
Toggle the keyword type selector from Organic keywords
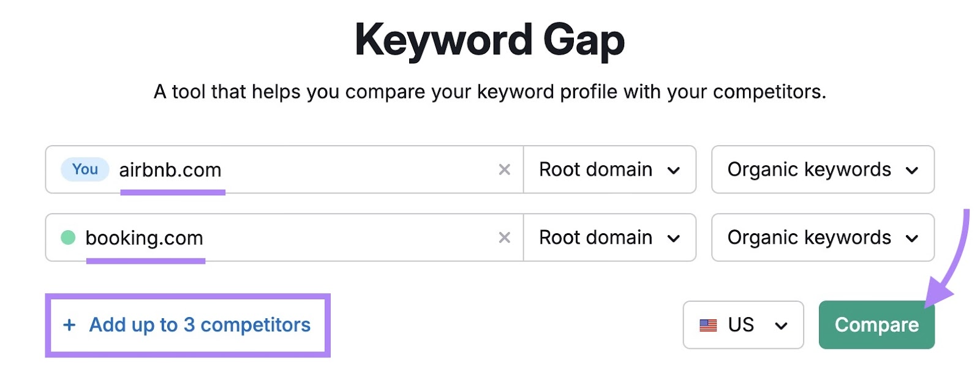822,170
